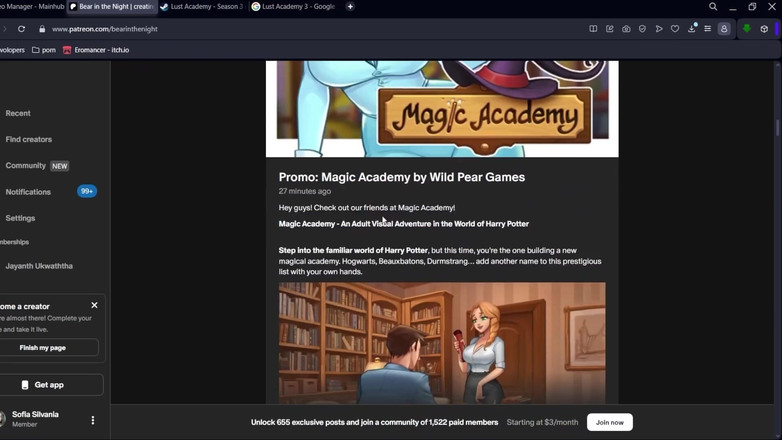Open the Promo: Magic Academy post title
Screen dimensions: 782x440
point(401,177)
